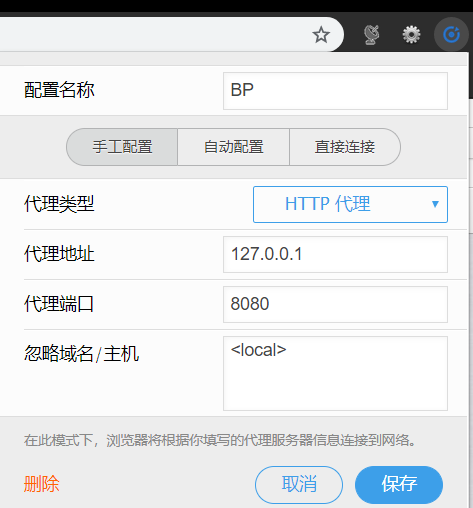
Task: Click inside the browser address bar
Action: [153, 35]
